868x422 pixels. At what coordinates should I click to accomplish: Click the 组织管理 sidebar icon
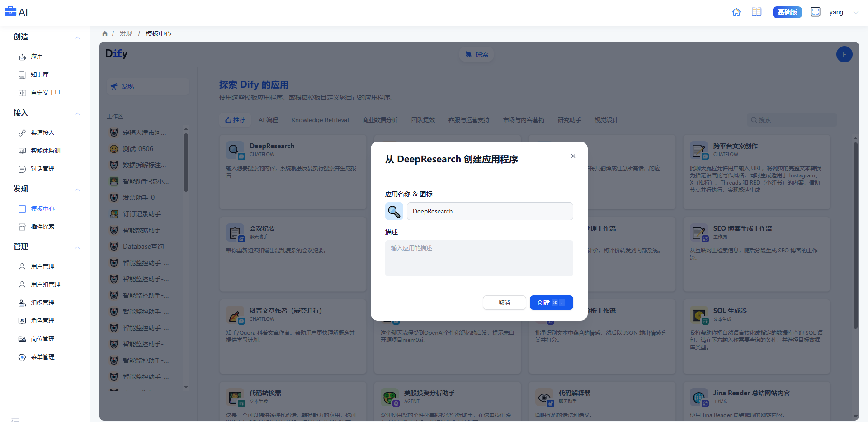[22, 303]
